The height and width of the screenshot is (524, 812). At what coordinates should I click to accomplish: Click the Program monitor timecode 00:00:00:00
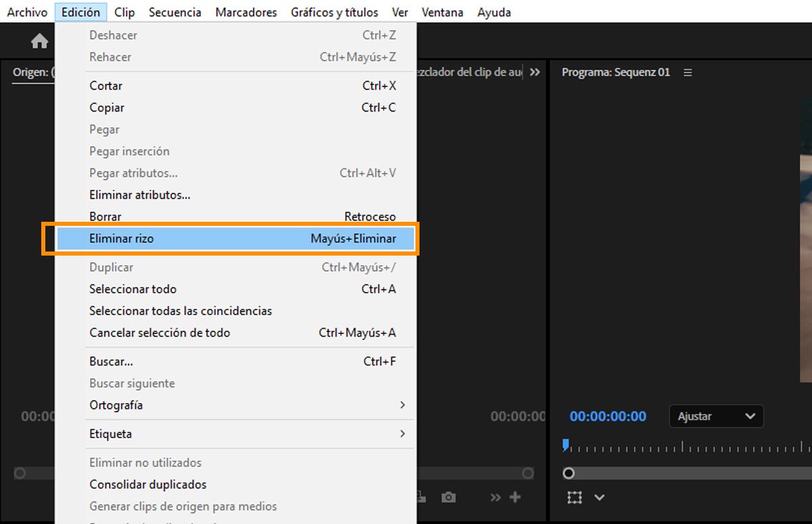click(608, 416)
